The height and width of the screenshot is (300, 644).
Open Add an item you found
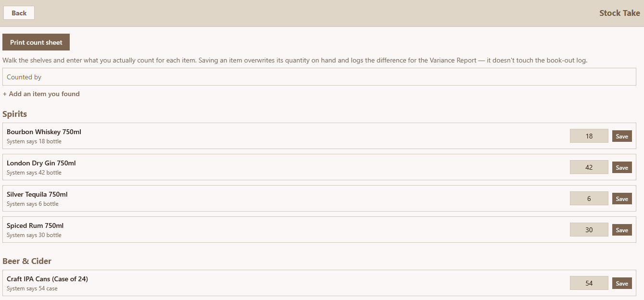(41, 94)
